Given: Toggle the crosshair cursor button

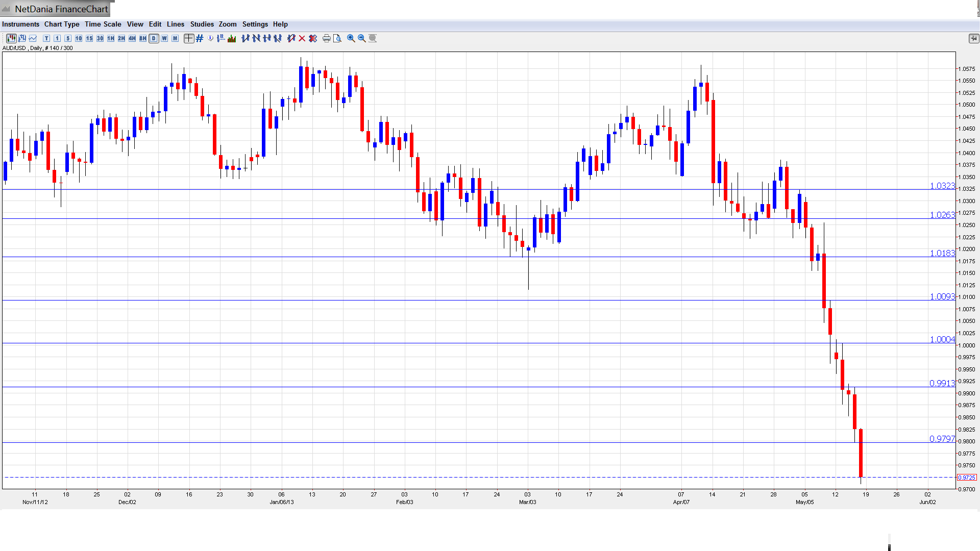Looking at the screenshot, I should tap(189, 38).
